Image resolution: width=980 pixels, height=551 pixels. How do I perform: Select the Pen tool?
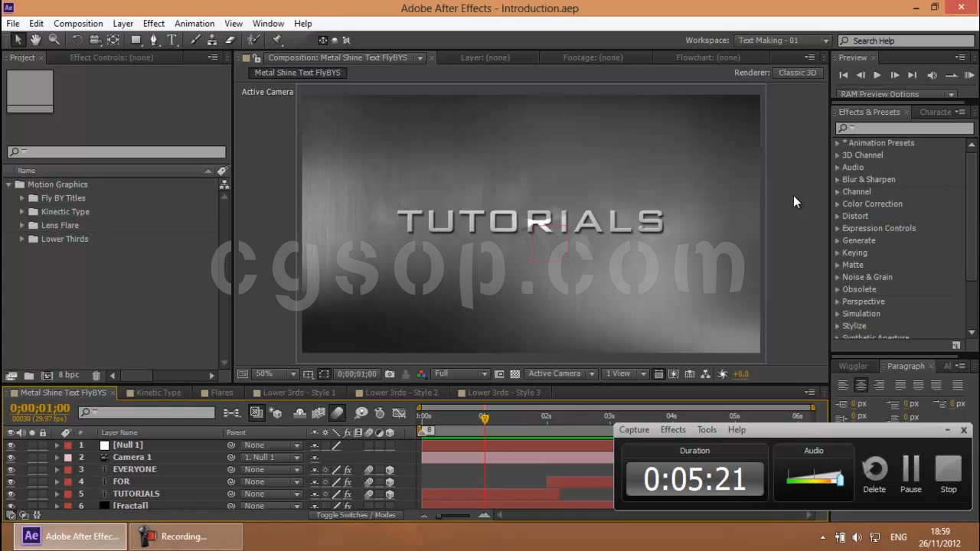click(x=154, y=40)
